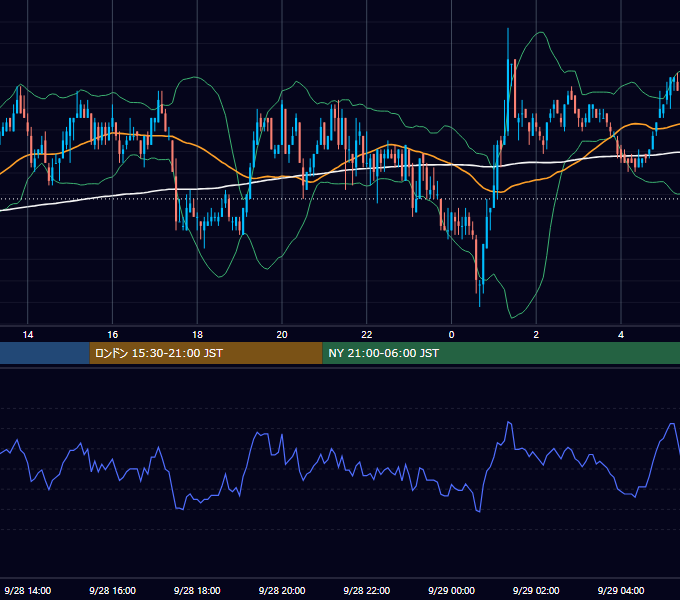Click the tallest candlestick spike after hour 0

point(508,82)
